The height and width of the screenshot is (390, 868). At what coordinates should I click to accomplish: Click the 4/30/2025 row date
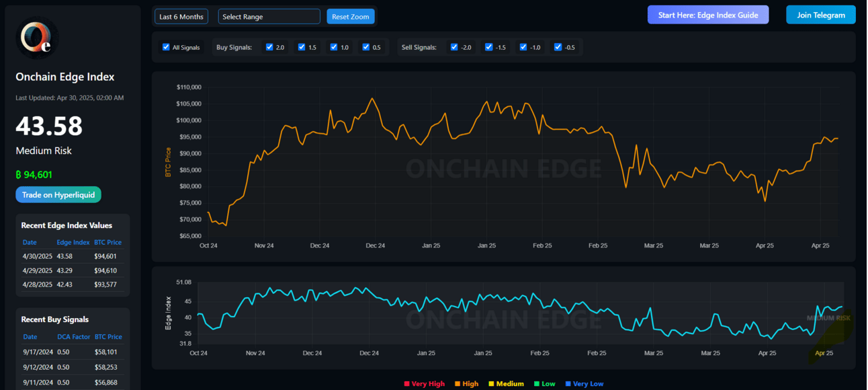[x=38, y=256]
